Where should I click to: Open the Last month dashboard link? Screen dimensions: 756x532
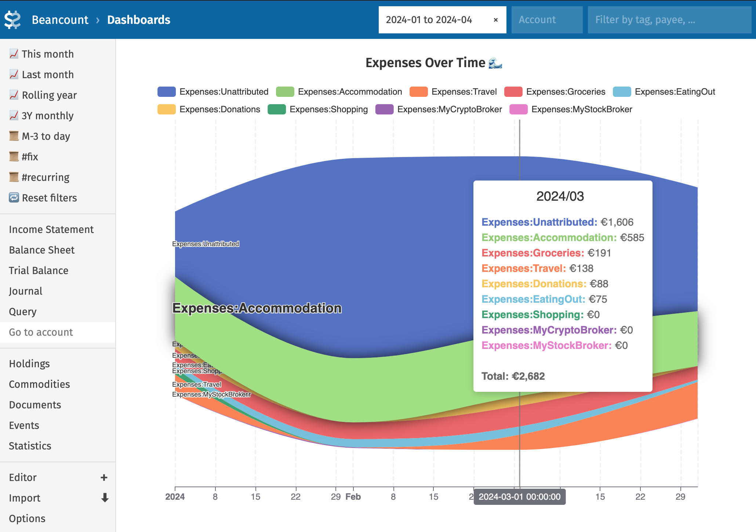pos(48,74)
